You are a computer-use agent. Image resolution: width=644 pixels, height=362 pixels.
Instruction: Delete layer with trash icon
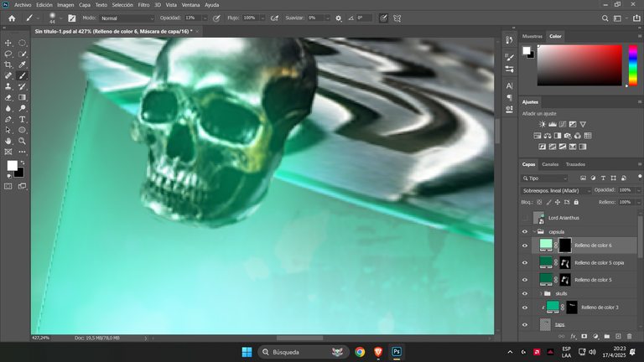coord(629,336)
